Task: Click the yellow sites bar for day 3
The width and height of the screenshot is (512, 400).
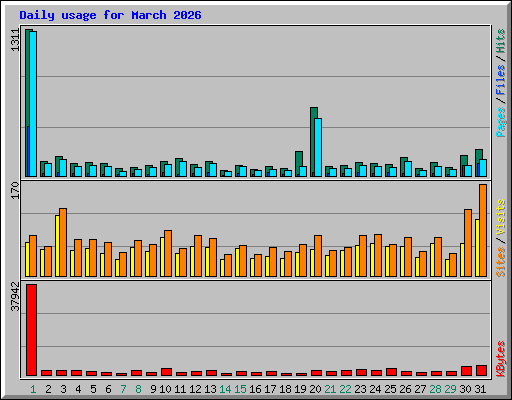Action: click(x=57, y=246)
